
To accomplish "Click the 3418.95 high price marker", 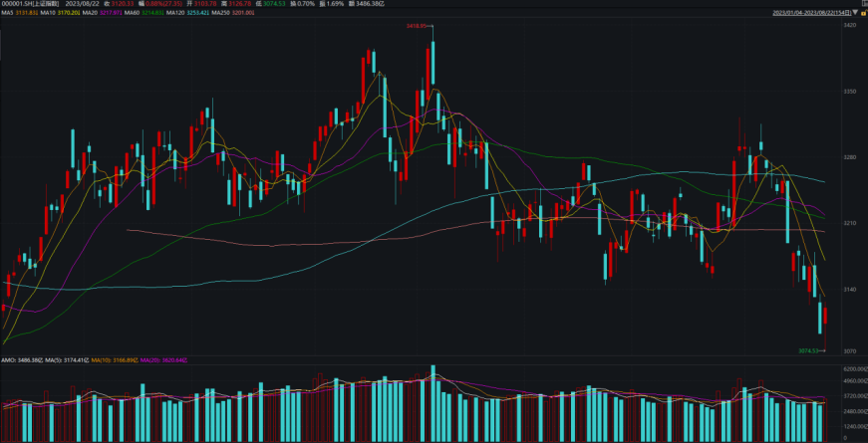I will point(416,26).
